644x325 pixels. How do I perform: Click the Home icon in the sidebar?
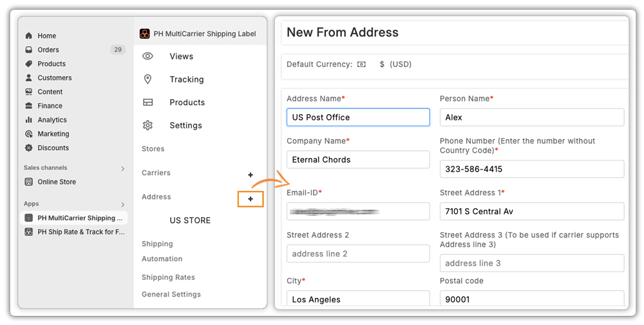pos(28,36)
